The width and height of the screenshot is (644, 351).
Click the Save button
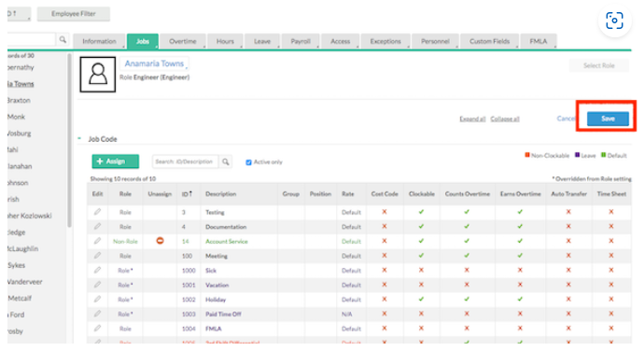point(608,119)
